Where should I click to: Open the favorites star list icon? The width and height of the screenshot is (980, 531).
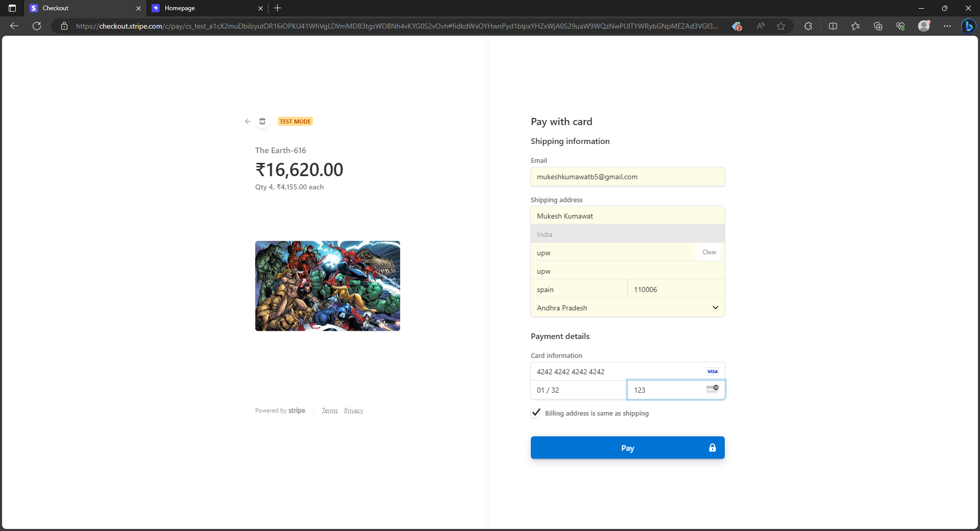pos(855,26)
